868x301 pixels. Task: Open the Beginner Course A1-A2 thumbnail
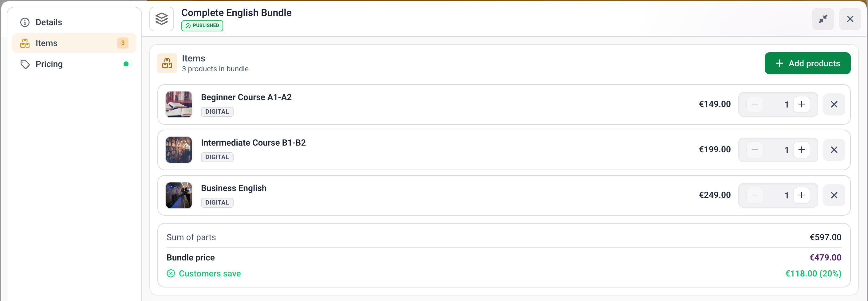pyautogui.click(x=179, y=104)
